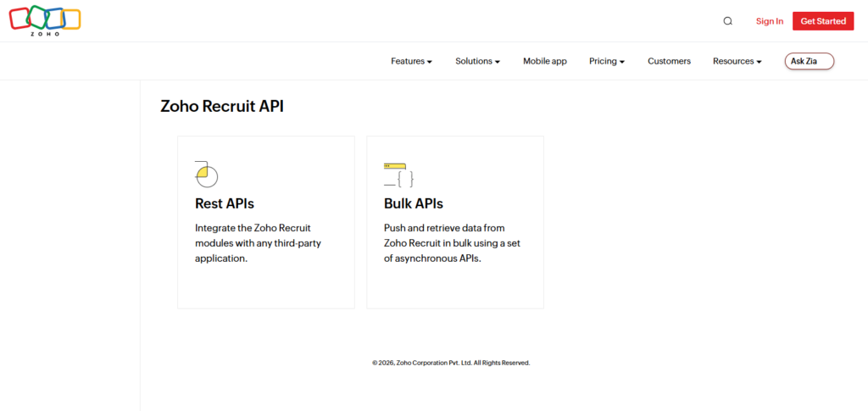Image resolution: width=868 pixels, height=411 pixels.
Task: Open the Bulk APIs card heading
Action: [414, 203]
